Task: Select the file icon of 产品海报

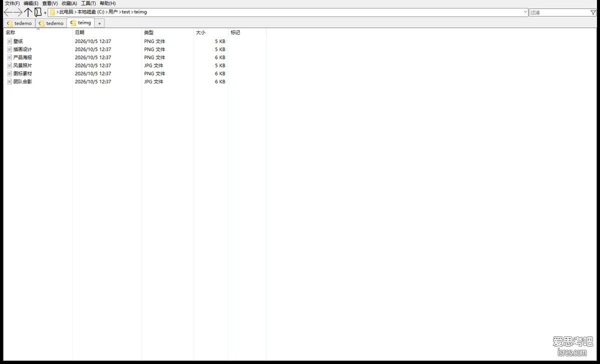Action: coord(9,57)
